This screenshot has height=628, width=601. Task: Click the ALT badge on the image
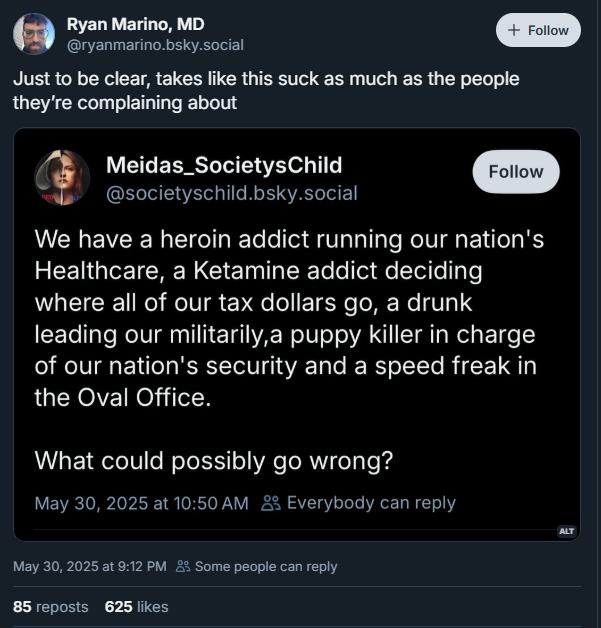(x=566, y=531)
